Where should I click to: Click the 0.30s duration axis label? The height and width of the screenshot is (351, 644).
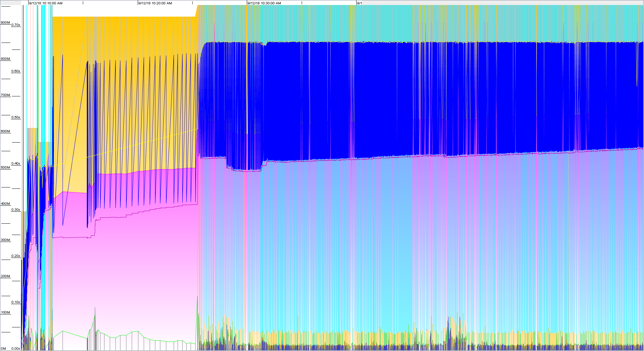16,210
